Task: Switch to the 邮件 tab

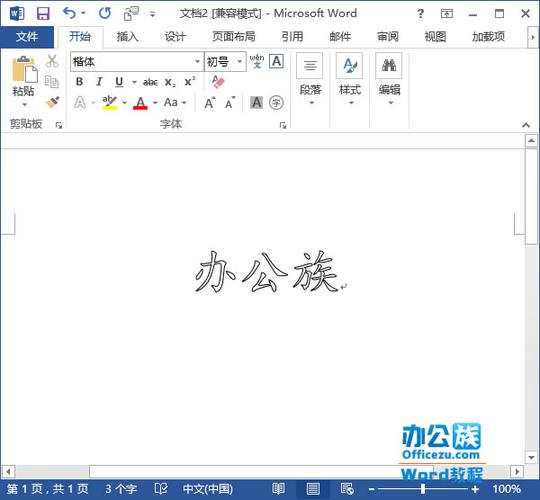Action: point(340,37)
